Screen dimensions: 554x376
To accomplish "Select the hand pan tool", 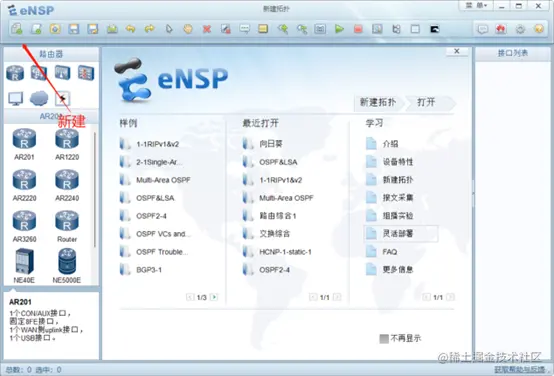I will (x=188, y=29).
